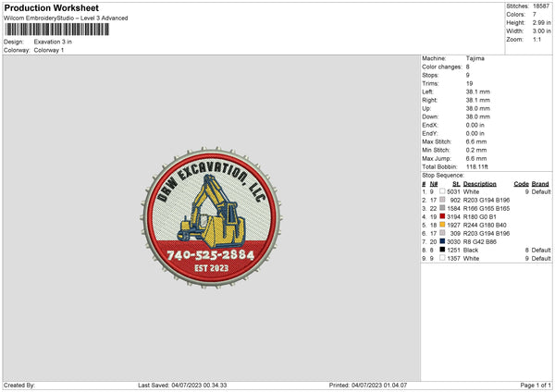The width and height of the screenshot is (555, 392).
Task: Click the Printed date 04/07/2023 01.04.07
Action: [379, 386]
